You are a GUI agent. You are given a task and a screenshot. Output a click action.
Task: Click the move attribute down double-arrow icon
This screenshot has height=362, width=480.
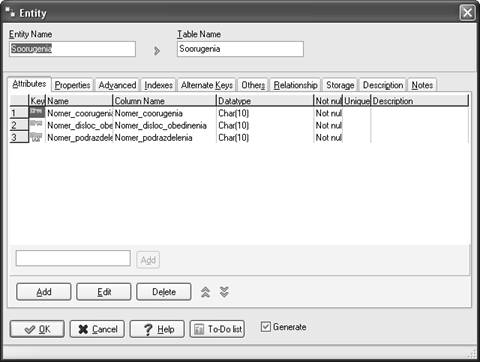[224, 292]
